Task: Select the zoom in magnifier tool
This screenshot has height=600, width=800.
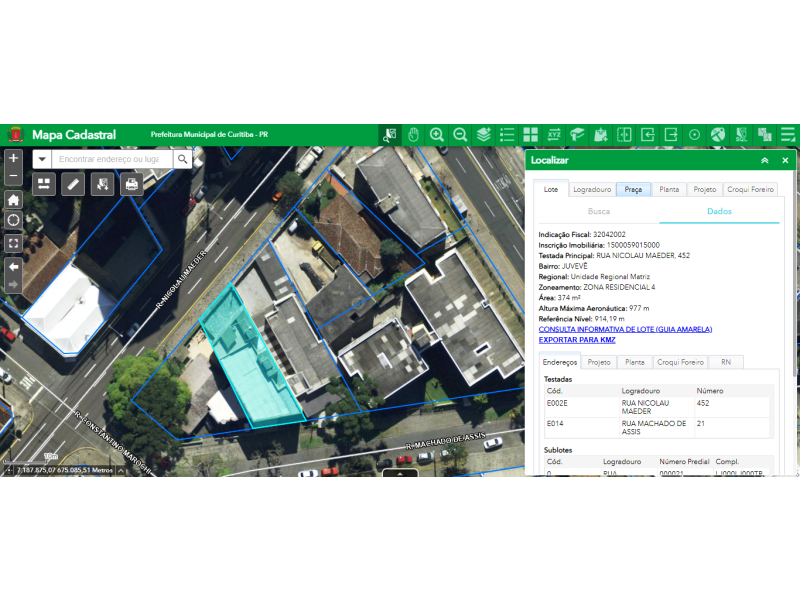Action: click(x=437, y=135)
